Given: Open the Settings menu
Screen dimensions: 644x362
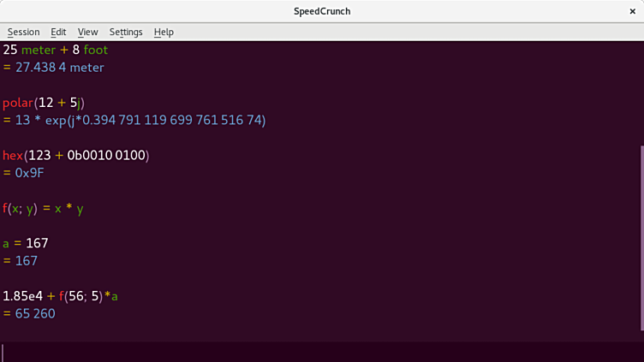Looking at the screenshot, I should tap(126, 32).
